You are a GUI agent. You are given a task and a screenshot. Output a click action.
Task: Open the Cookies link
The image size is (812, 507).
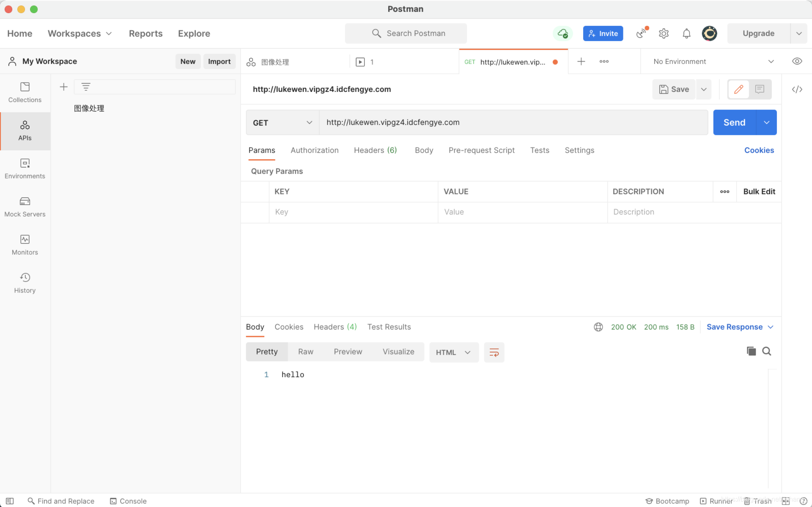(759, 150)
